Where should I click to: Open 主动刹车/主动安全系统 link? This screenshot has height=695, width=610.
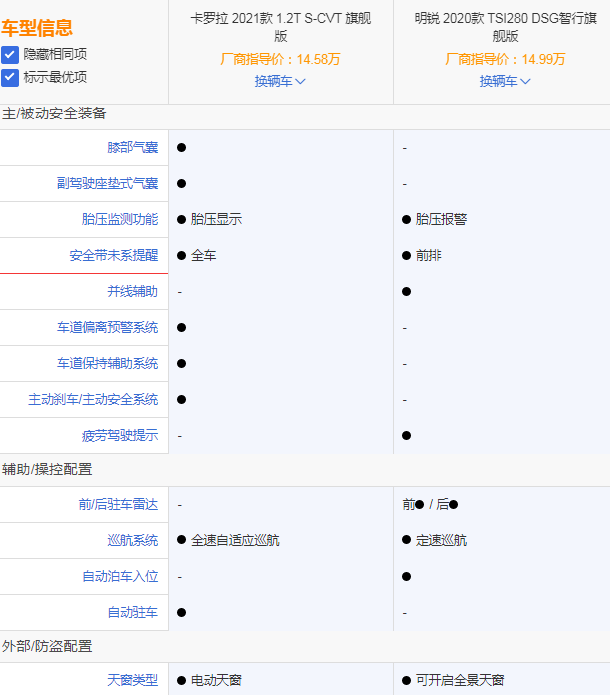93,400
